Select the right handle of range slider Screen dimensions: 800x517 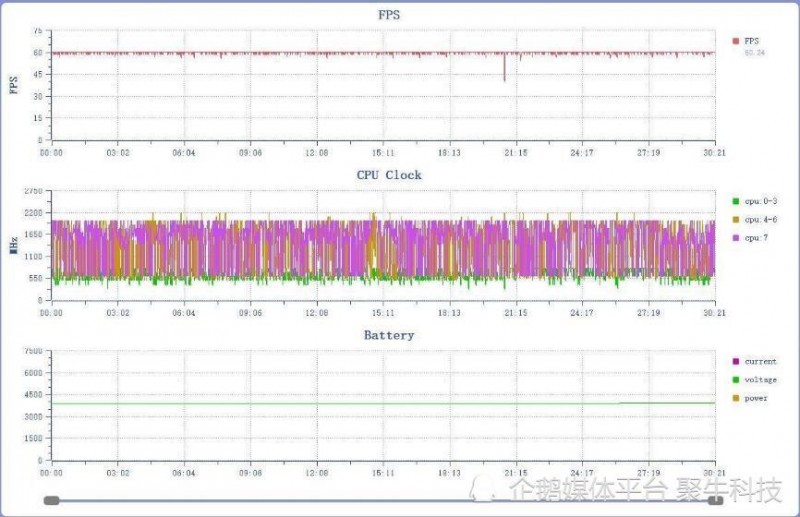pos(716,500)
